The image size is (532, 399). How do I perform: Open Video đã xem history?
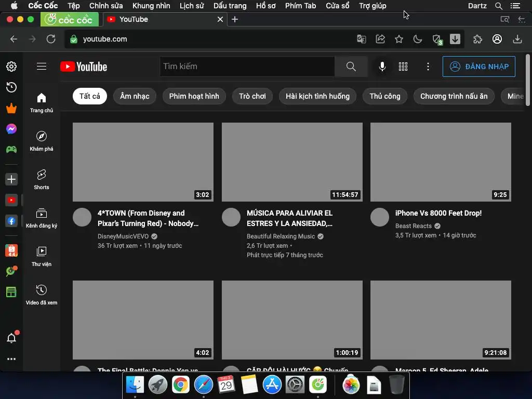(42, 295)
